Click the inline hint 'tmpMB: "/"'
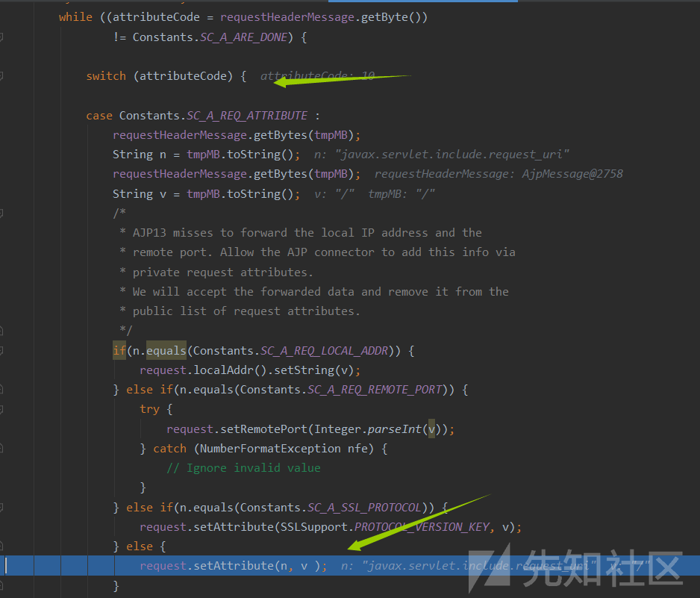The height and width of the screenshot is (598, 700). coord(401,194)
